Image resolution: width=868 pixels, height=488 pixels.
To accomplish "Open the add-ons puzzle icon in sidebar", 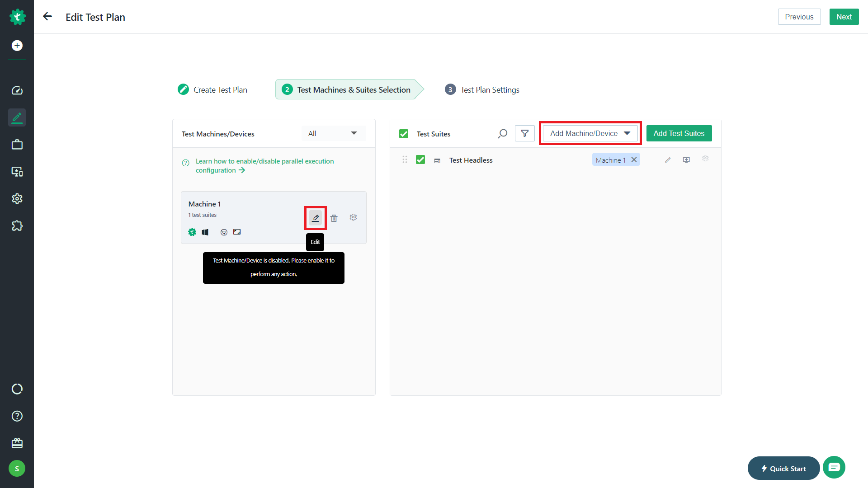I will pyautogui.click(x=17, y=225).
